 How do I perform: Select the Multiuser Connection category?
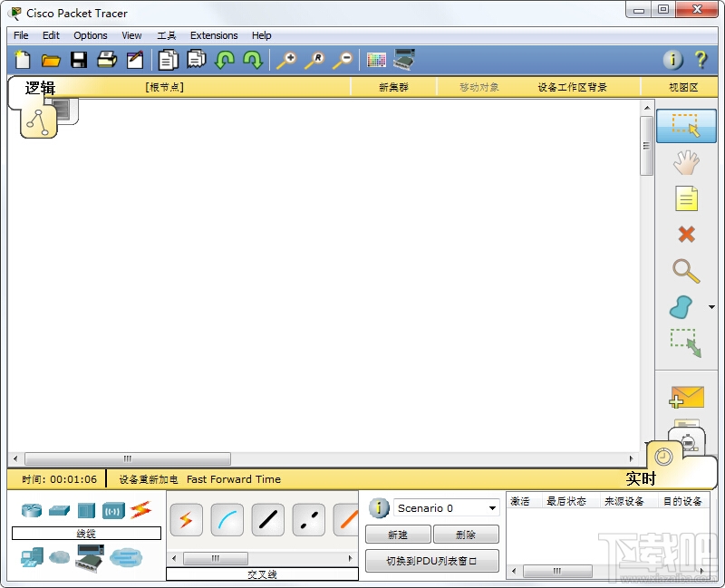(x=126, y=557)
